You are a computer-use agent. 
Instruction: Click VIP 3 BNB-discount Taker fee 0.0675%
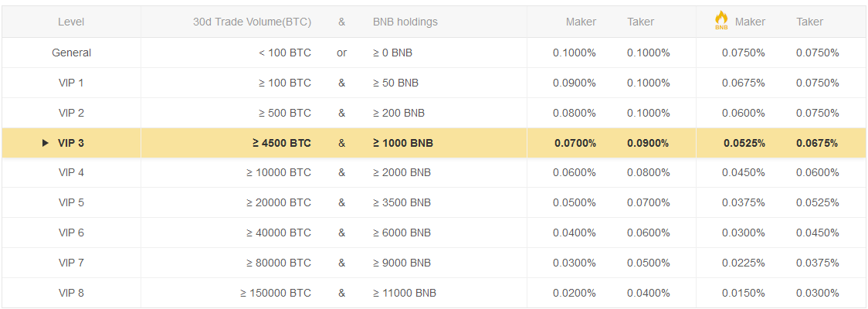click(818, 143)
